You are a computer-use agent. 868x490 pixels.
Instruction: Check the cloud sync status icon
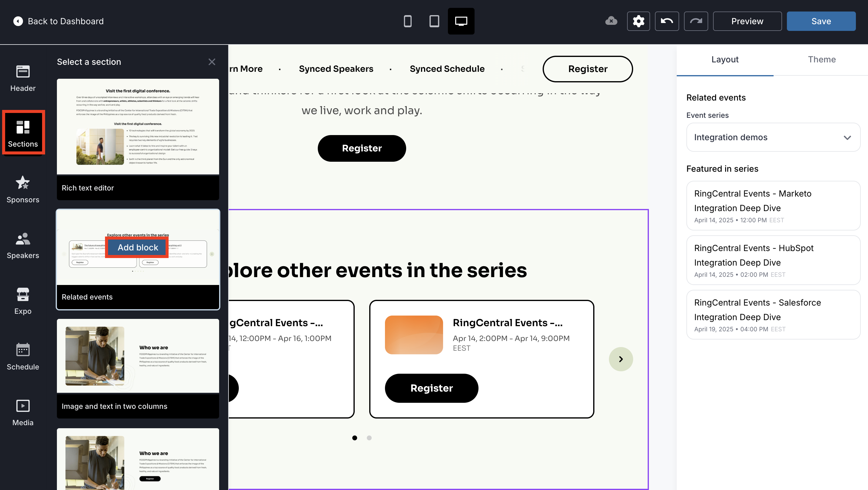(611, 21)
